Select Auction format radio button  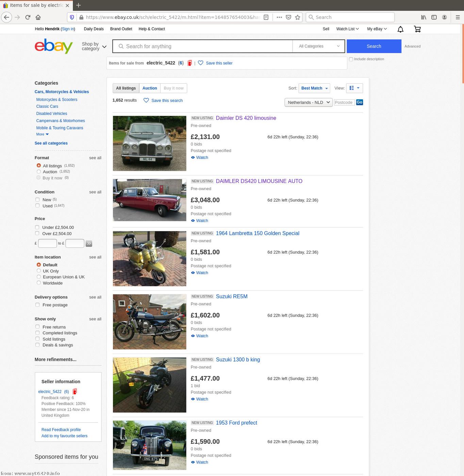pyautogui.click(x=38, y=172)
